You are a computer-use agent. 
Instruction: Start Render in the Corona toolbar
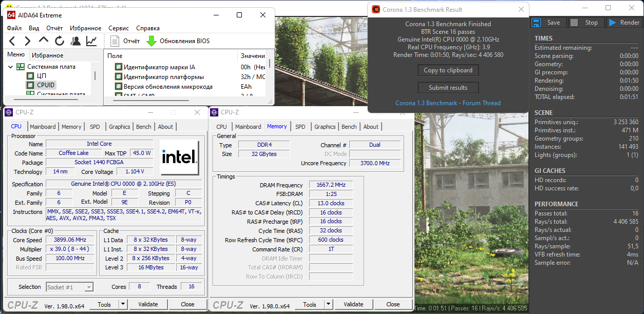(x=624, y=23)
